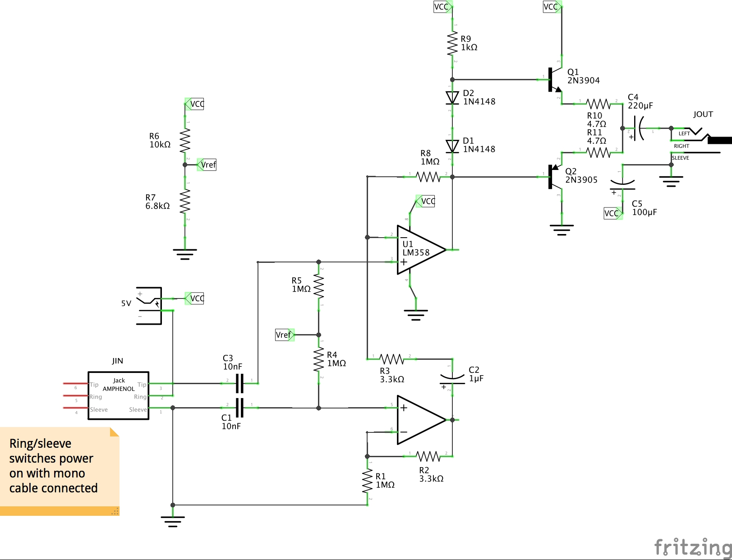Viewport: 732px width, 560px height.
Task: Click the Ring/sleeve power note
Action: [x=60, y=471]
